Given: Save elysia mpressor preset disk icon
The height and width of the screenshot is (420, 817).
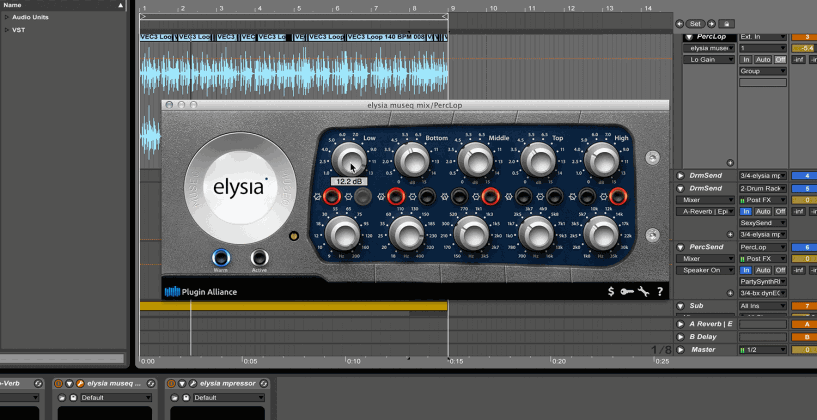Looking at the screenshot, I should (186, 398).
